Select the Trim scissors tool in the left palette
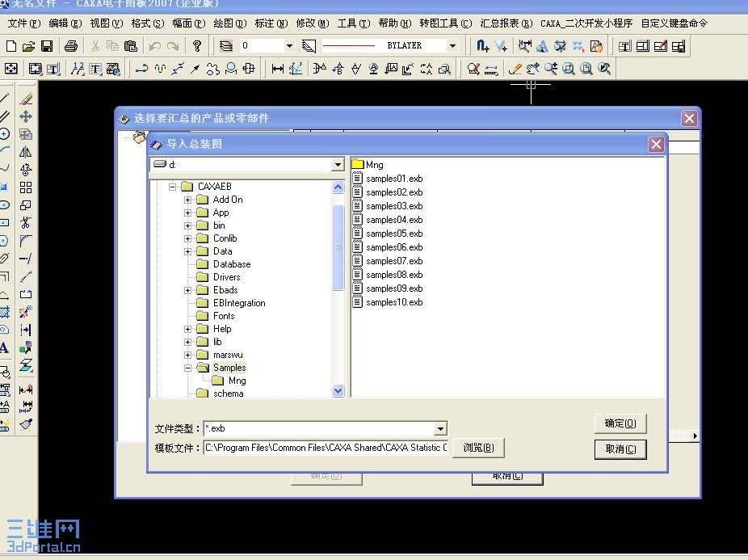Screen dimensions: 748x560 click(x=26, y=223)
